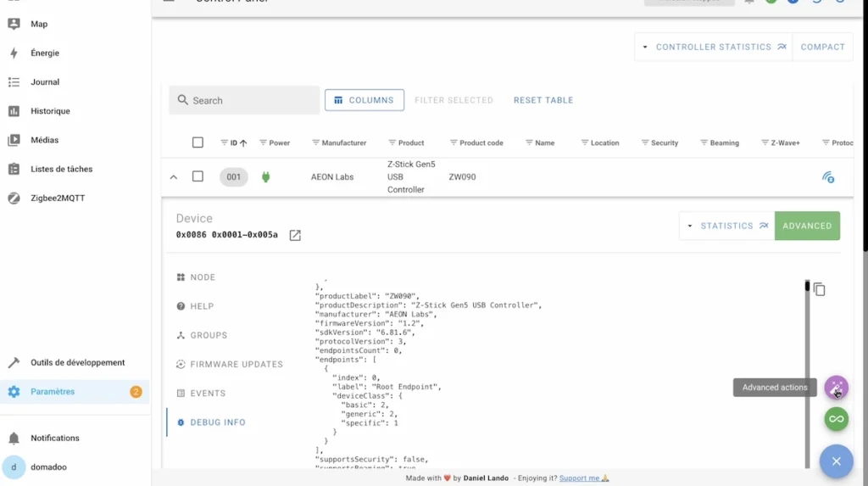The width and height of the screenshot is (868, 486).
Task: Click the ID column filter icon
Action: pos(224,142)
